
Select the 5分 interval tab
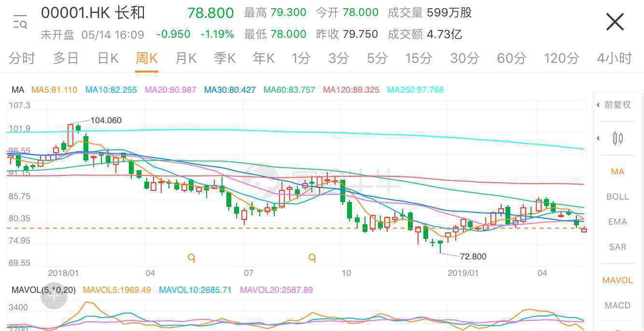pos(377,58)
